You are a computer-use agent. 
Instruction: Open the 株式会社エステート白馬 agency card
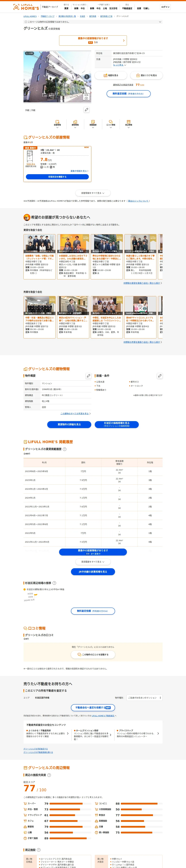(40, 317)
